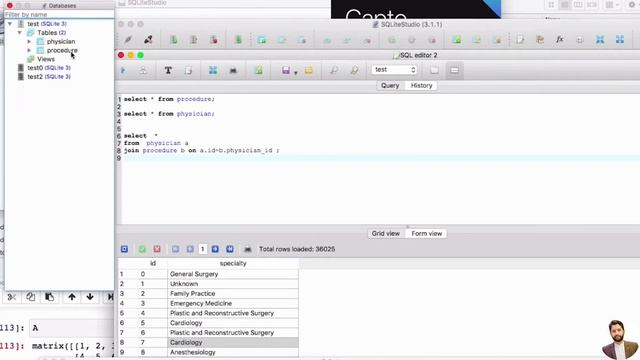Click the results page number box
Screen dimensions: 640x360
[202, 249]
